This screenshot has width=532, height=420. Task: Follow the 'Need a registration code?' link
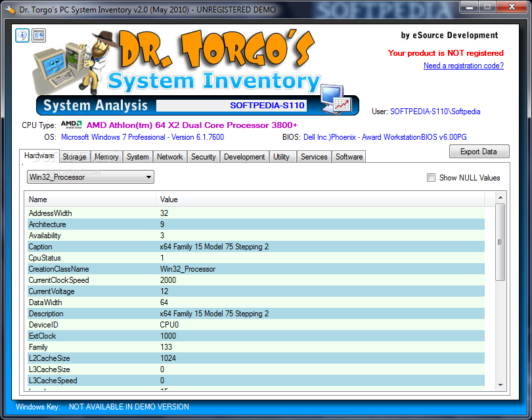coord(464,66)
